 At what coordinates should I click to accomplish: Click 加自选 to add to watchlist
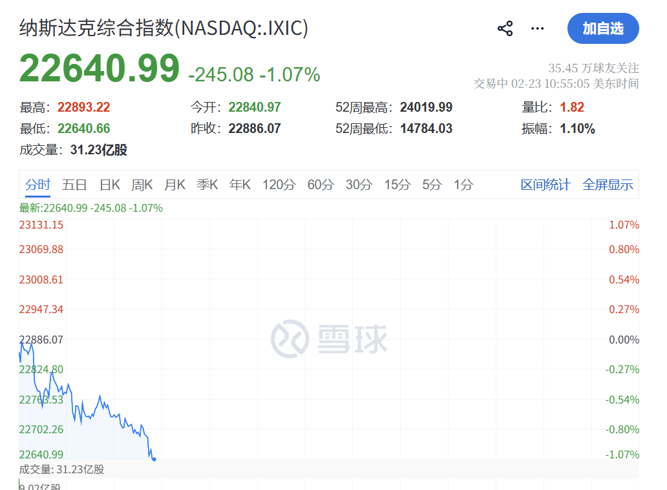tap(602, 28)
